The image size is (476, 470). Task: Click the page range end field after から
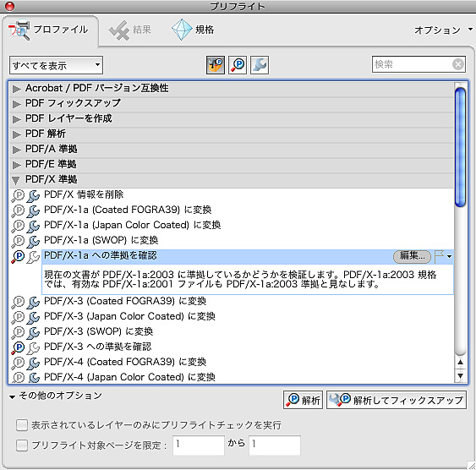(x=275, y=445)
